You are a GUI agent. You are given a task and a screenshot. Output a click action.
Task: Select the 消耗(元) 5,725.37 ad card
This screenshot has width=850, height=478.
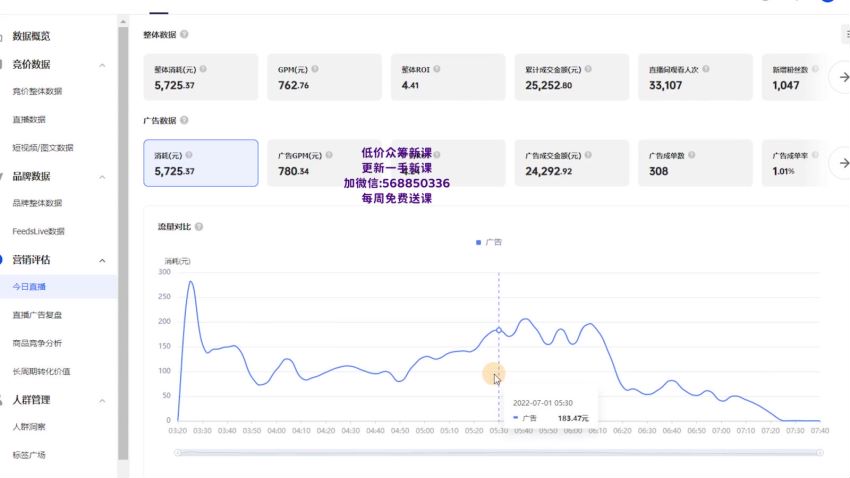point(201,163)
